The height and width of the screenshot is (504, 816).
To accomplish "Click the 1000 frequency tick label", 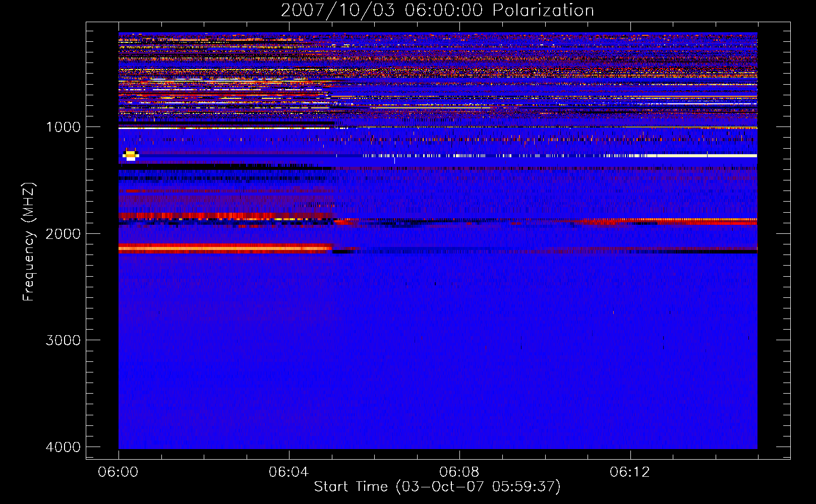I will pyautogui.click(x=63, y=127).
